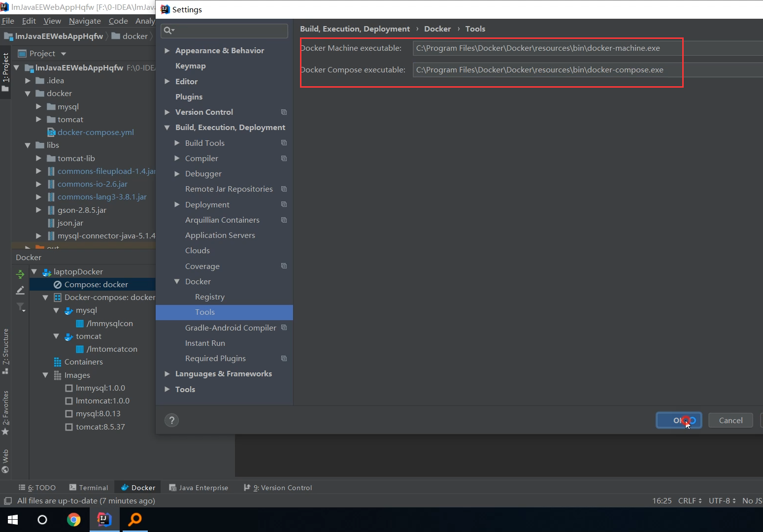
Task: Collapse the Build, Execution, Deployment section
Action: point(167,127)
